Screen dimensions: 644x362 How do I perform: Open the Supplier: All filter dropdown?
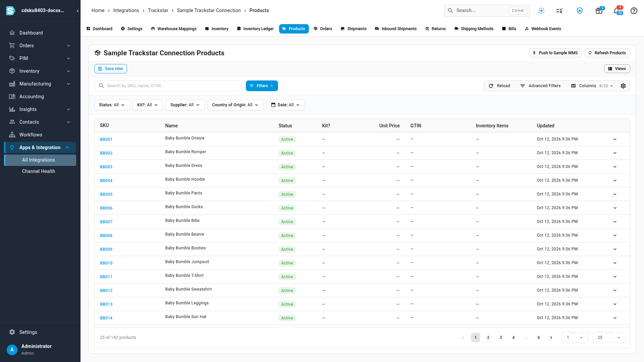coord(185,105)
